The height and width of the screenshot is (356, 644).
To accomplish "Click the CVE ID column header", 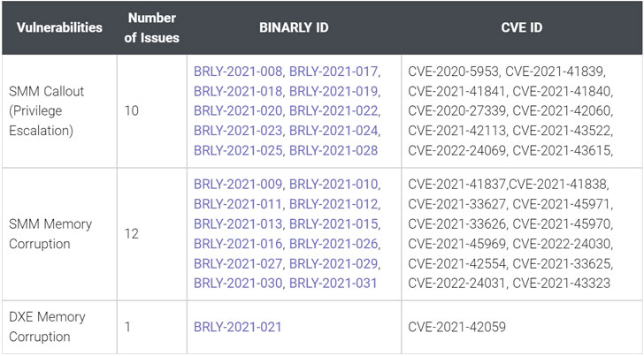I will pyautogui.click(x=521, y=27).
